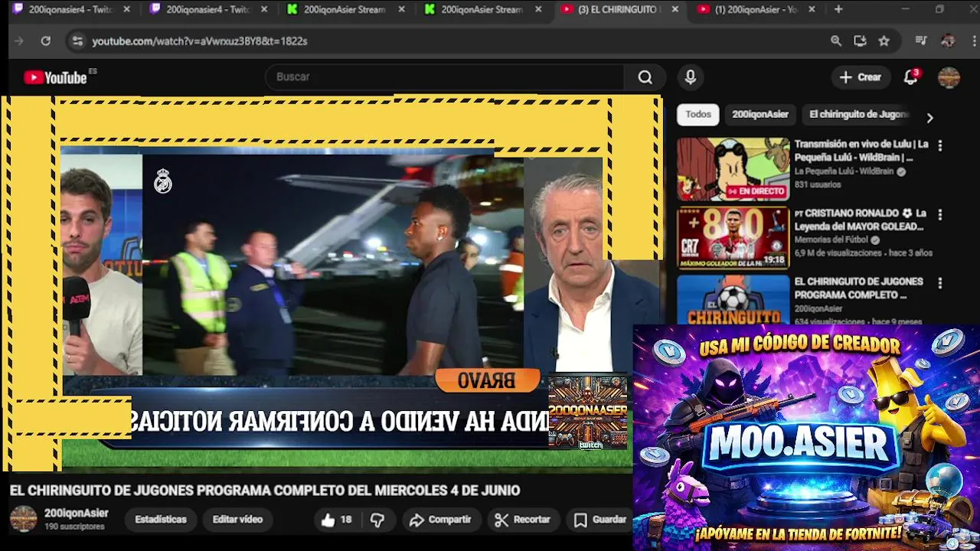Open El Chiringuito suggested video thumbnail
Screen dimensions: 980x551
733,300
